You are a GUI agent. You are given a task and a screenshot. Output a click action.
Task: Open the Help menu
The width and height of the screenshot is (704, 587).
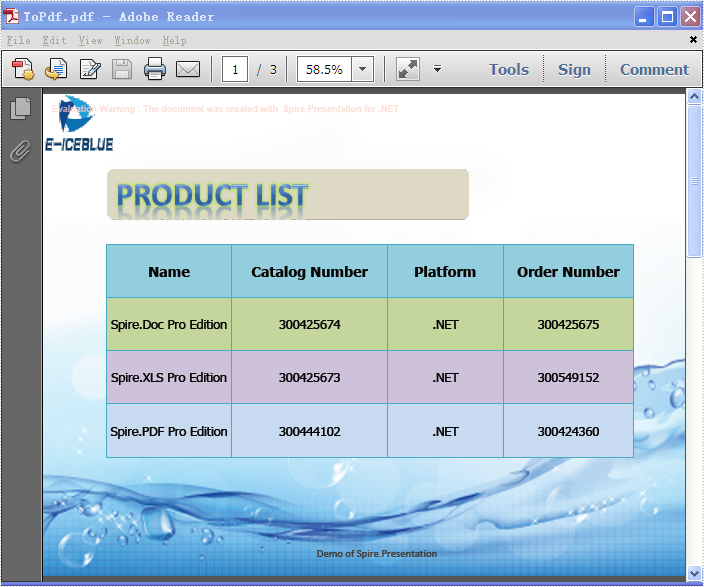(174, 40)
